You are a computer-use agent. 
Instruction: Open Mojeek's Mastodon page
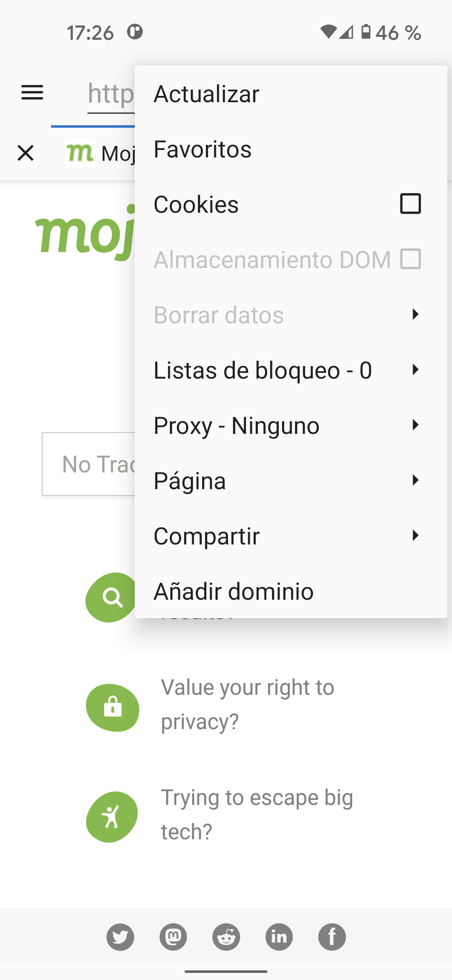click(x=173, y=937)
